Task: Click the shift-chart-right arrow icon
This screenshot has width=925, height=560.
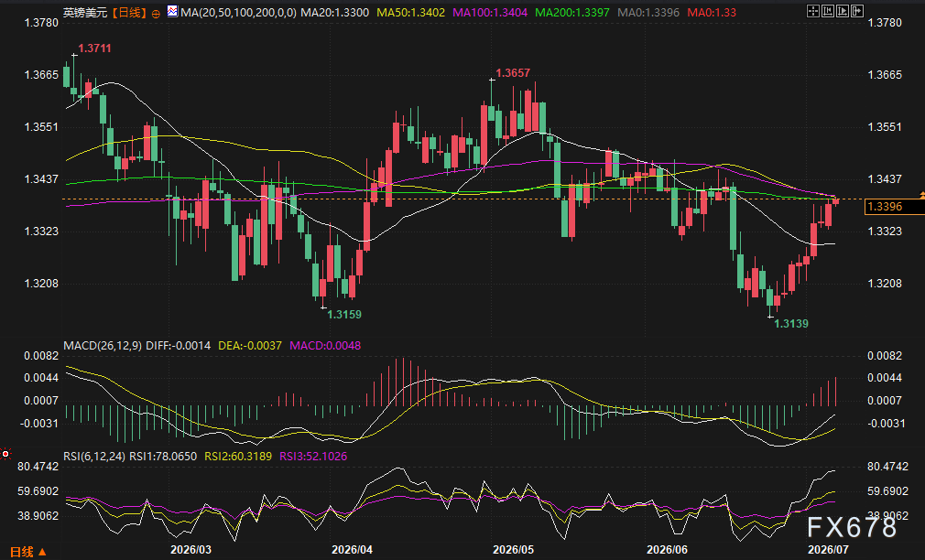Action: pos(857,11)
